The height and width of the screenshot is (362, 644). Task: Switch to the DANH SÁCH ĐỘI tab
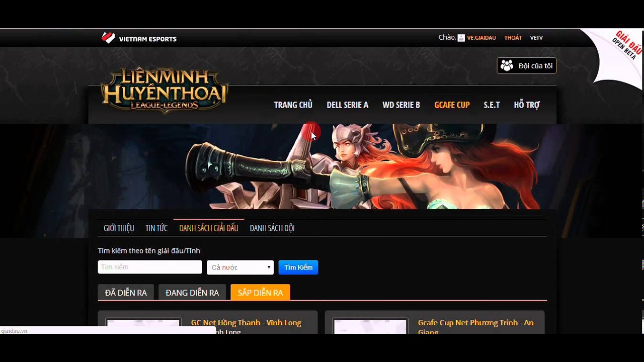(x=272, y=228)
